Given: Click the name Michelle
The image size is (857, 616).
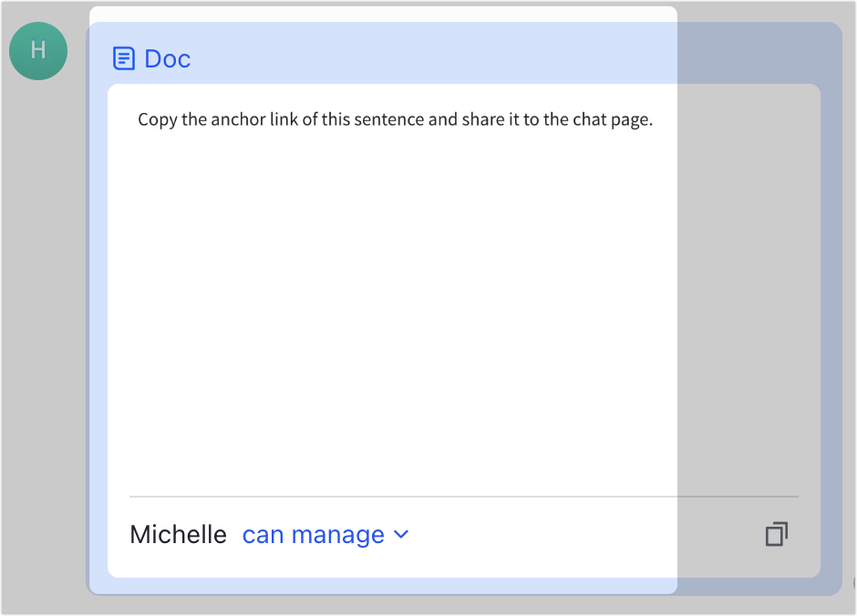Looking at the screenshot, I should (178, 534).
